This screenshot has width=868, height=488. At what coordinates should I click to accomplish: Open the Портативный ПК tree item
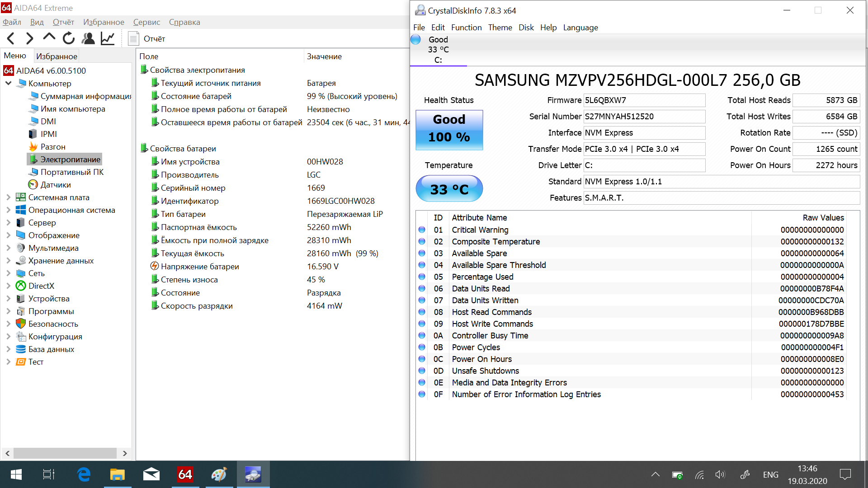point(66,172)
